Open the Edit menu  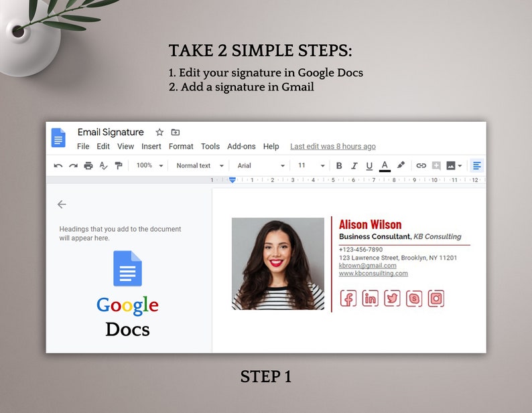(103, 147)
